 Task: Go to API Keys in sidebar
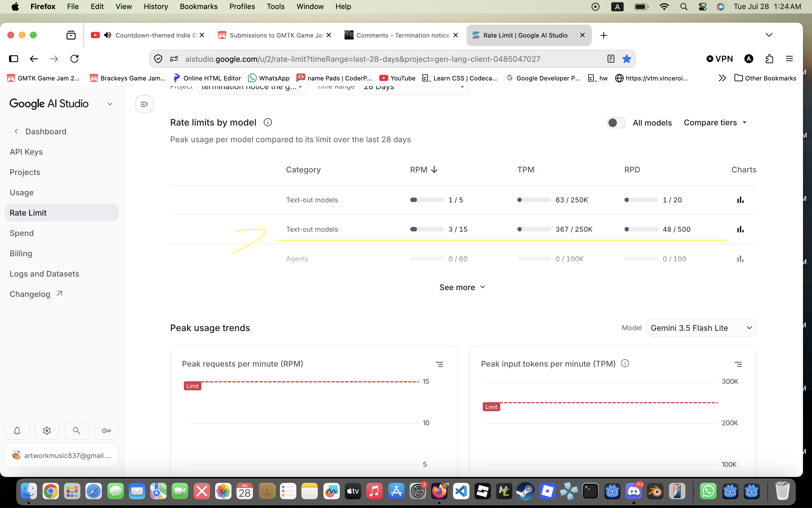[x=62, y=152]
